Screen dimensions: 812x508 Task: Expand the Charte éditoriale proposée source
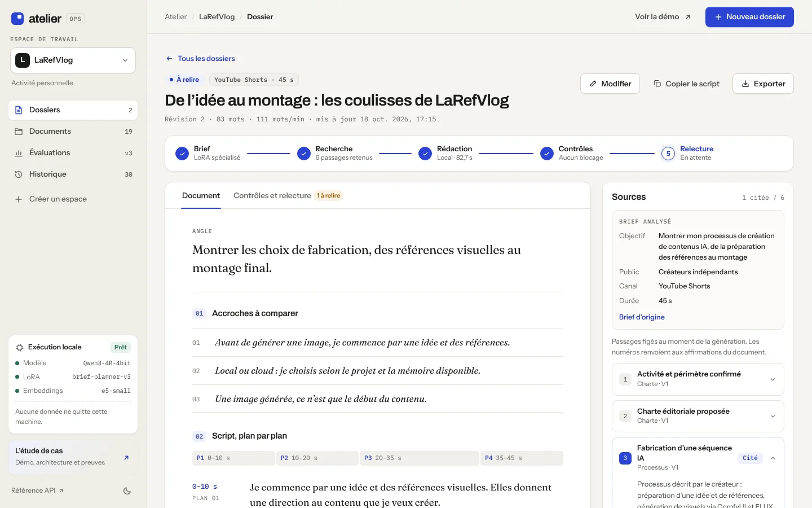(x=698, y=416)
